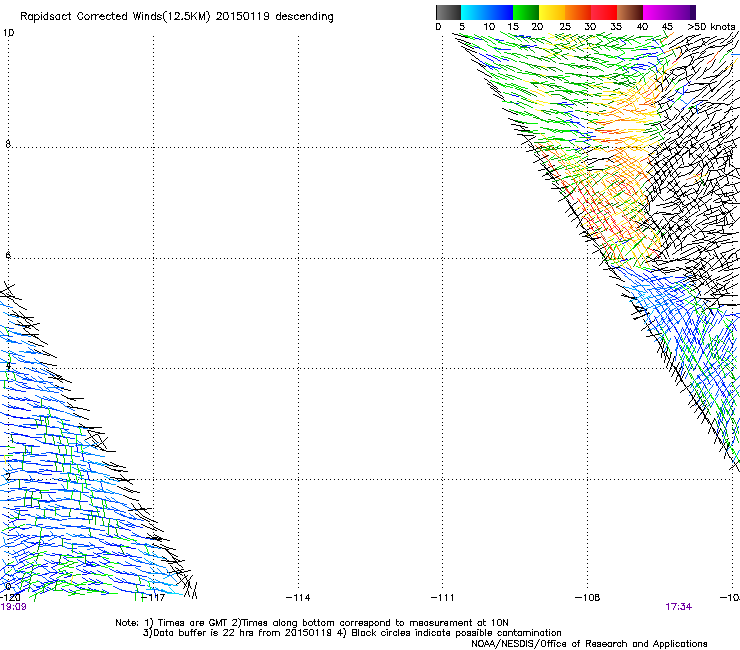Click the '6' latitude axis label
740x650 pixels.
click(x=8, y=255)
